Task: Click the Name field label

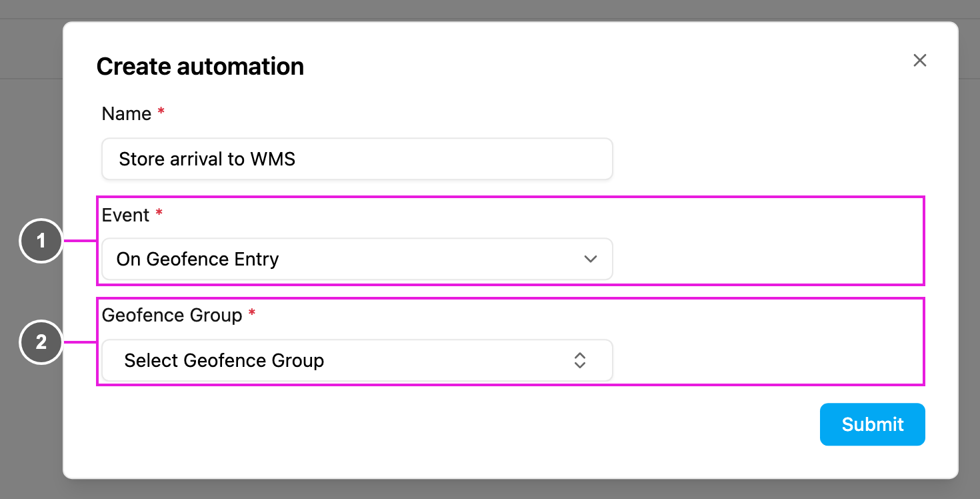Action: pyautogui.click(x=127, y=114)
